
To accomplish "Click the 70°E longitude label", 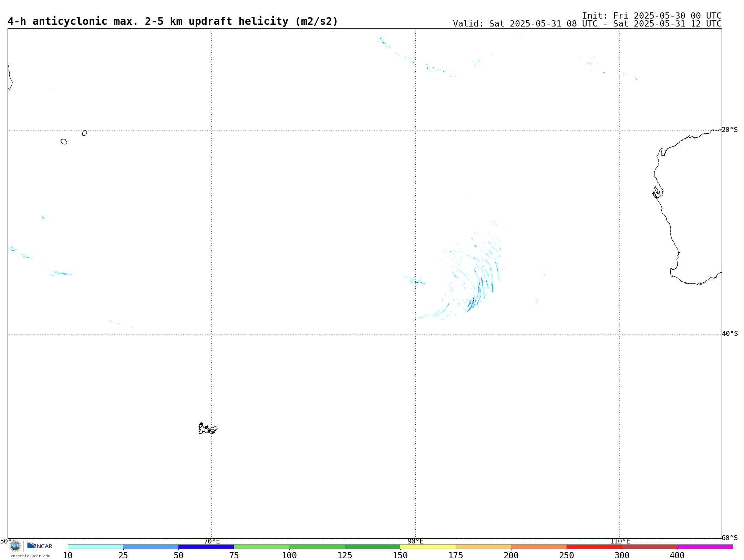I will pos(212,541).
